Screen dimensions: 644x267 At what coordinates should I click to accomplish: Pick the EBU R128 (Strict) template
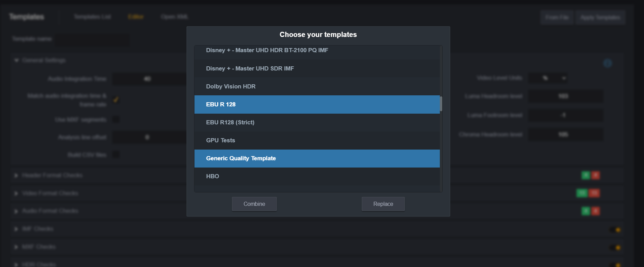point(317,122)
